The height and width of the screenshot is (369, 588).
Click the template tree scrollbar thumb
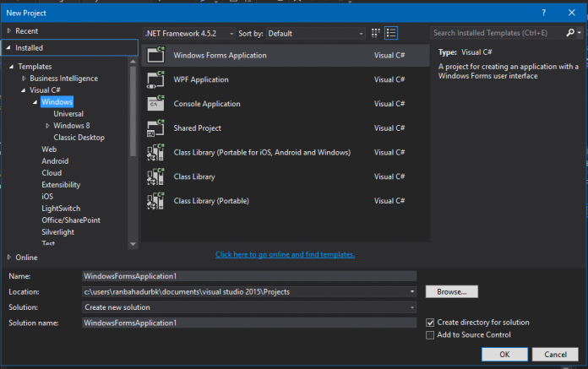coord(133,111)
